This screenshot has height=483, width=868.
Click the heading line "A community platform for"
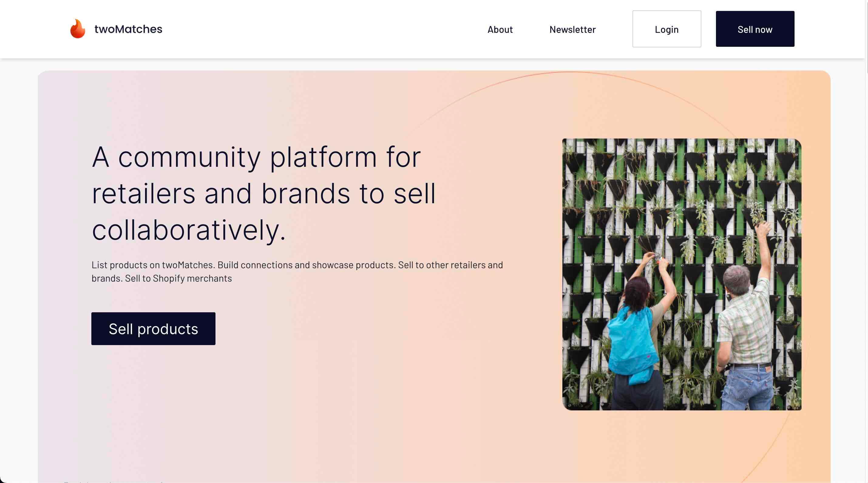(256, 157)
